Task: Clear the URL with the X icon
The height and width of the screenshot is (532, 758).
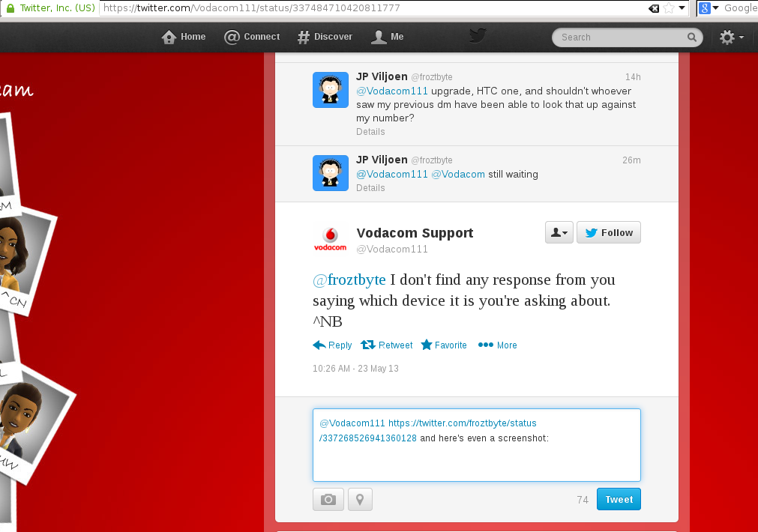Action: point(654,8)
